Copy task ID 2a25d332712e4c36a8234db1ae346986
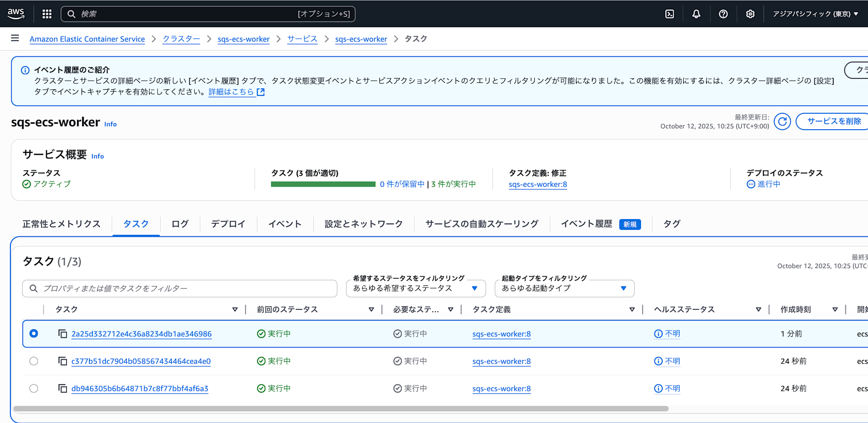 [x=62, y=334]
